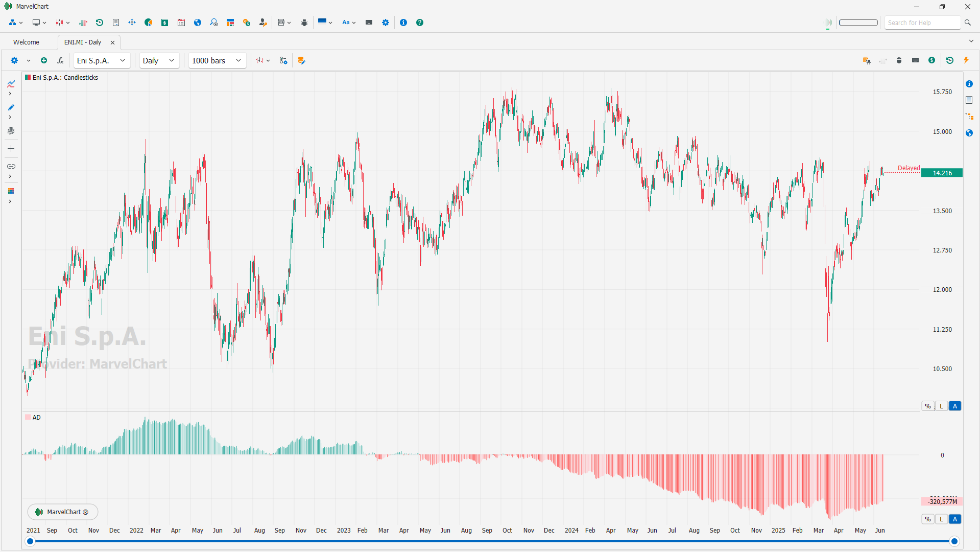The width and height of the screenshot is (980, 552).
Task: Click the green plus add icon
Action: click(44, 60)
